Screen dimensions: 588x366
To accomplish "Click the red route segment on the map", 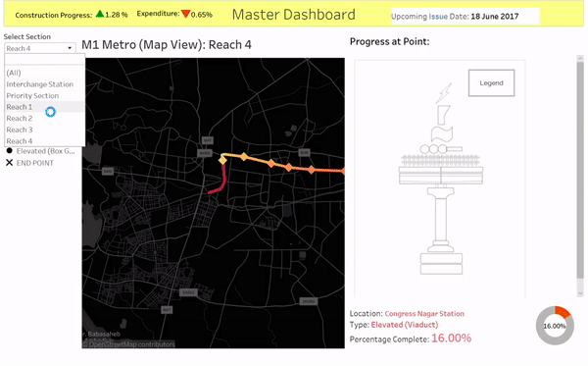I will pos(223,180).
